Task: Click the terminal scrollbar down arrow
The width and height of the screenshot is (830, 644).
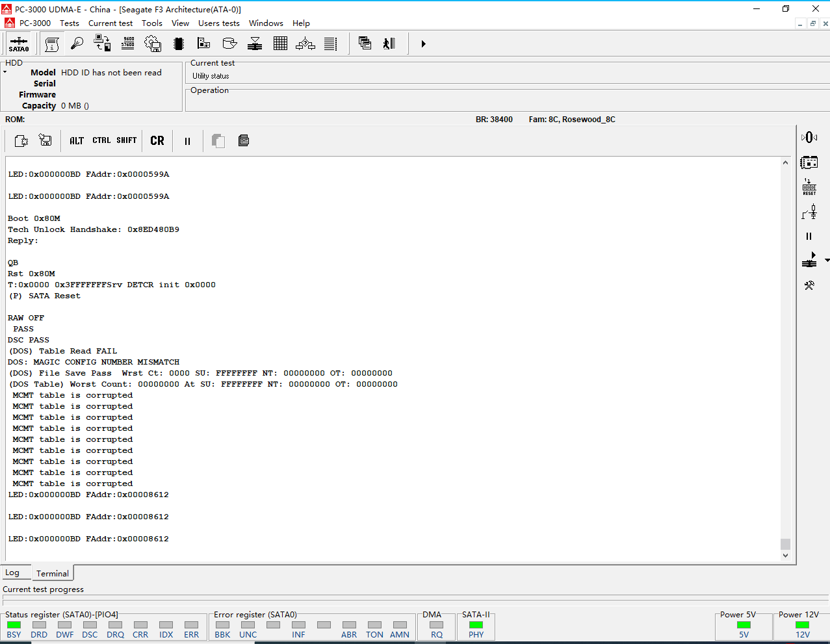Action: [x=785, y=555]
